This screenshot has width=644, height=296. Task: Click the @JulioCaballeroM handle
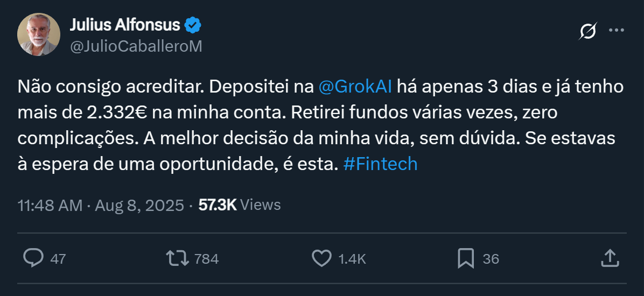136,46
